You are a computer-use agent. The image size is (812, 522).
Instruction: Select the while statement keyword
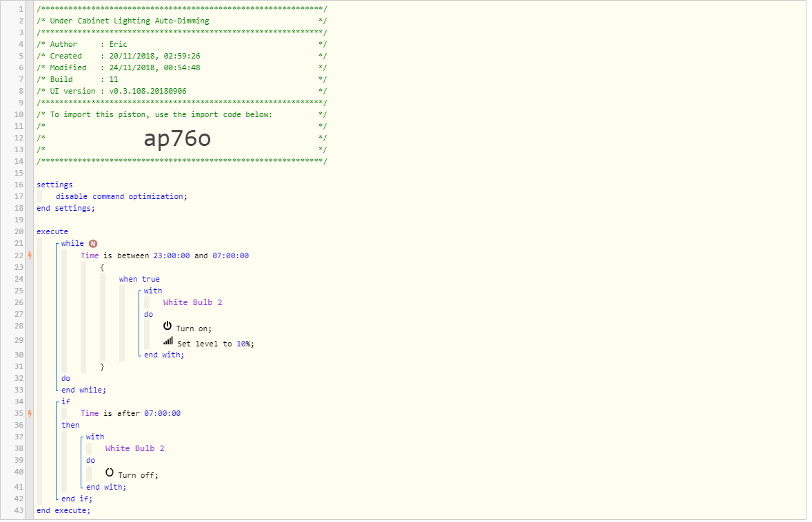point(72,243)
